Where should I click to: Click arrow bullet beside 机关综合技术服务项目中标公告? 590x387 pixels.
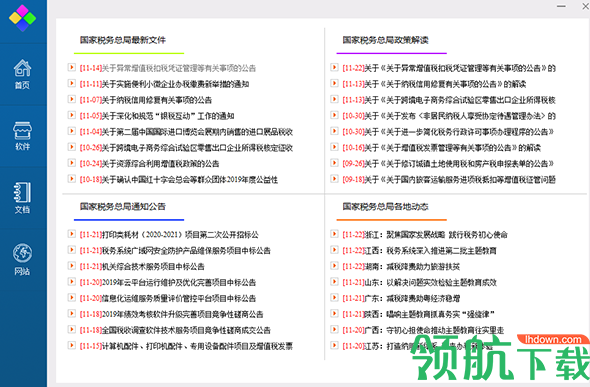(71, 266)
